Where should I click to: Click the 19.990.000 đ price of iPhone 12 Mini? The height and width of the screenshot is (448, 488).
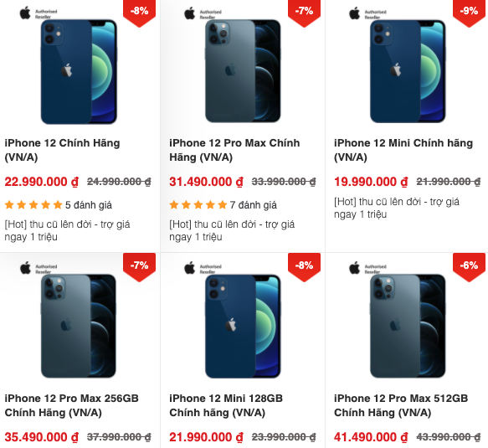pos(371,182)
